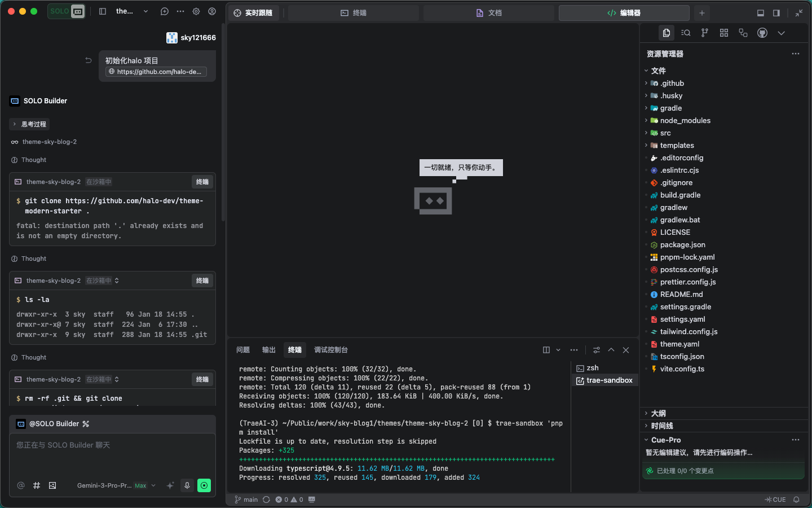Screen dimensions: 812x508
Task: Switch to the 输出 panel tab
Action: [268, 350]
